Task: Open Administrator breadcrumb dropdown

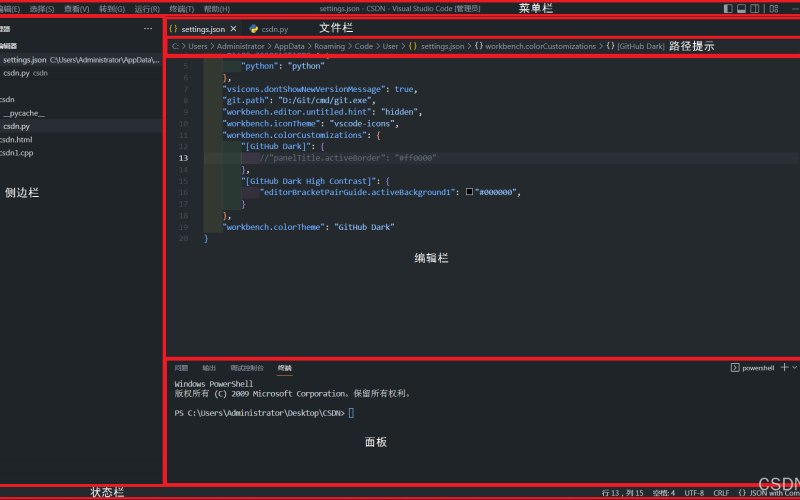Action: (240, 46)
